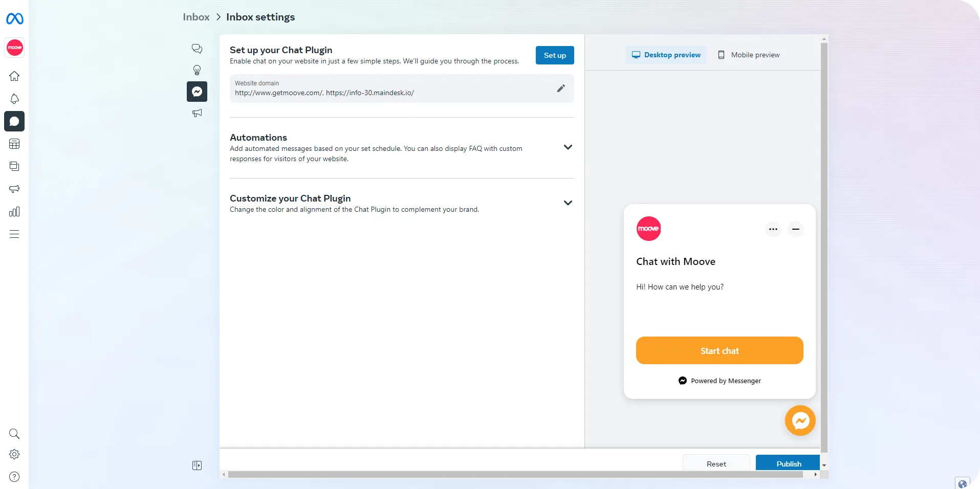Open All tools with the hamburger icon
This screenshot has width=980, height=489.
pos(14,234)
